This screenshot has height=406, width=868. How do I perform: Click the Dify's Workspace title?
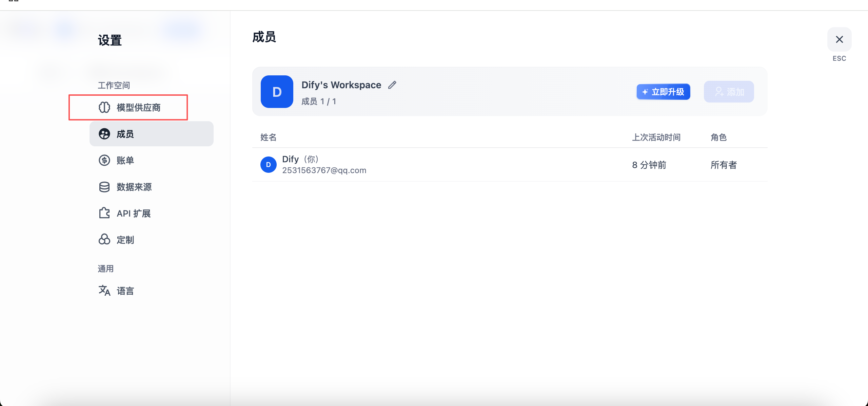click(341, 85)
